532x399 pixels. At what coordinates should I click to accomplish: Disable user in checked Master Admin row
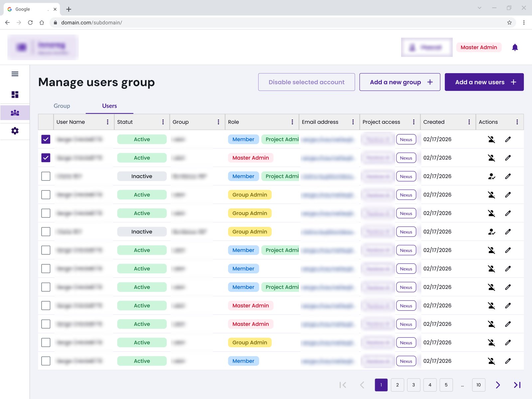click(491, 158)
